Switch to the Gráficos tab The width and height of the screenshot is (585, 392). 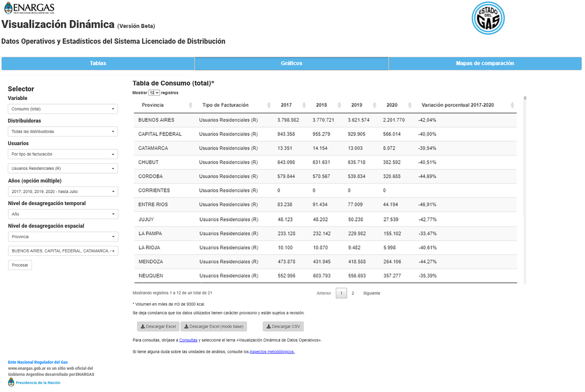pyautogui.click(x=291, y=63)
